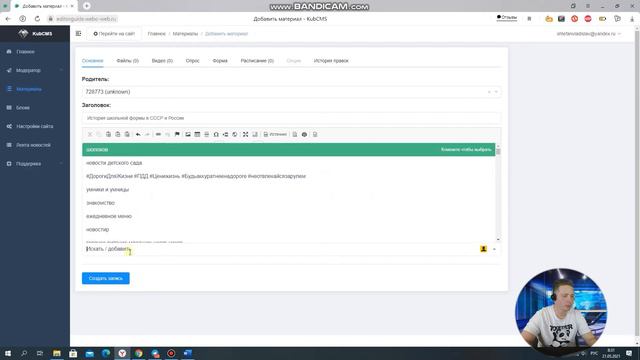Click the browser back arrow
640x360 pixels.
8,19
